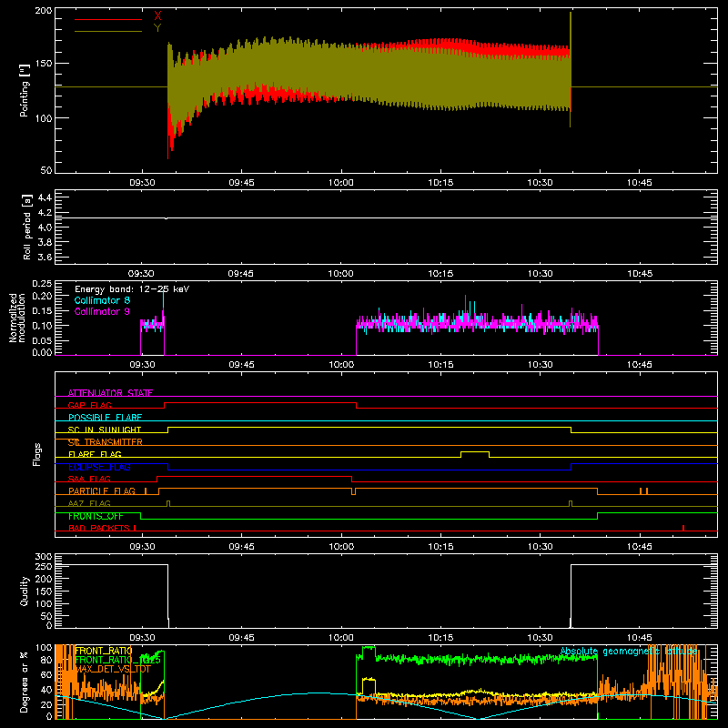The width and height of the screenshot is (728, 728).
Task: Click the AAZ_FLAG pulse near 09:34
Action: coord(168,503)
